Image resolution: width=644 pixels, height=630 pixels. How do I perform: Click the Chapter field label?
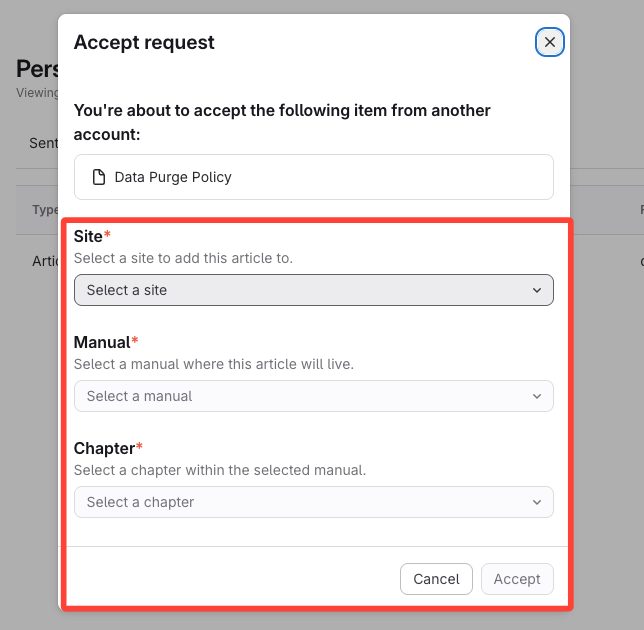click(x=104, y=448)
